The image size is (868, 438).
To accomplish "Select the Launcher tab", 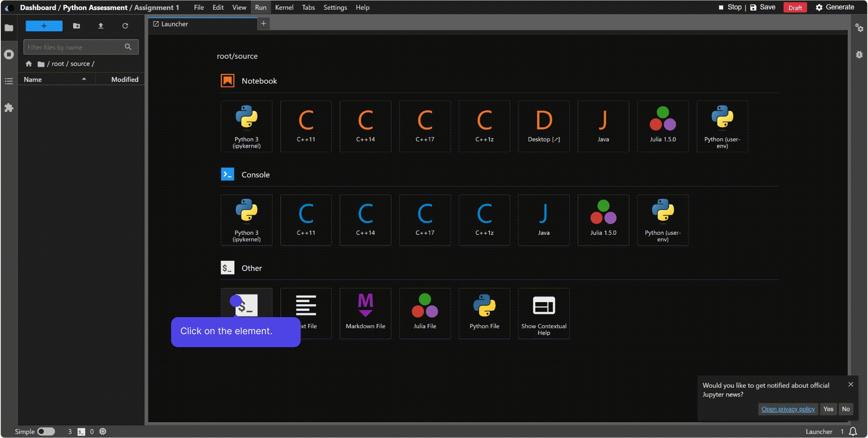I will (203, 24).
